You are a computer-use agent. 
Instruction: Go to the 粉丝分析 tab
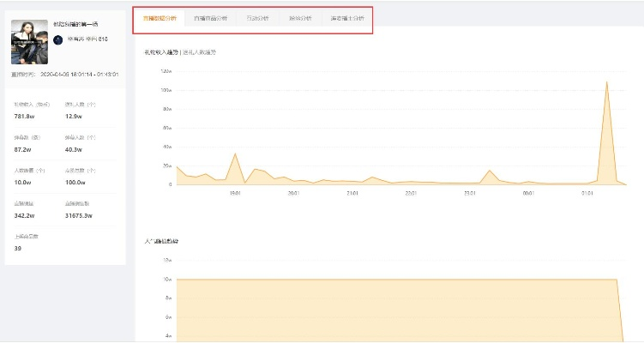[300, 18]
